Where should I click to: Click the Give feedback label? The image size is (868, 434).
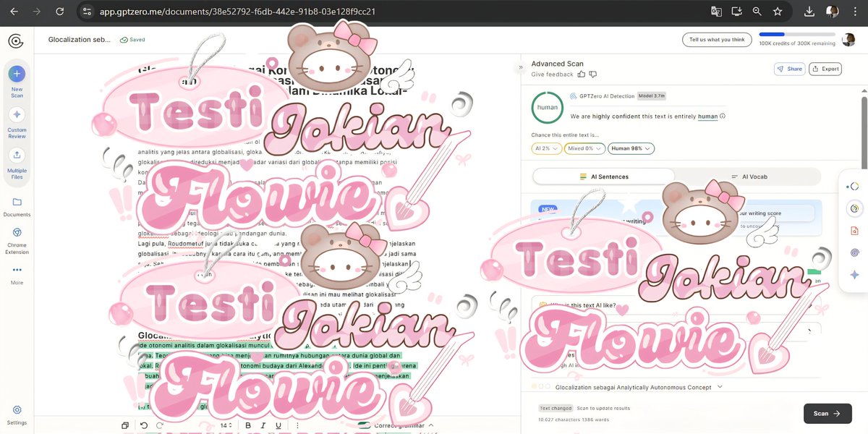[552, 75]
